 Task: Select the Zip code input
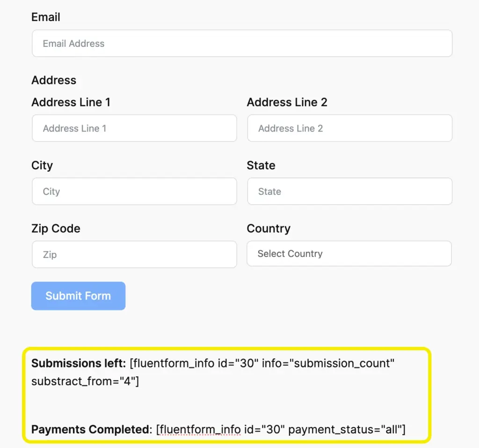[x=134, y=254]
